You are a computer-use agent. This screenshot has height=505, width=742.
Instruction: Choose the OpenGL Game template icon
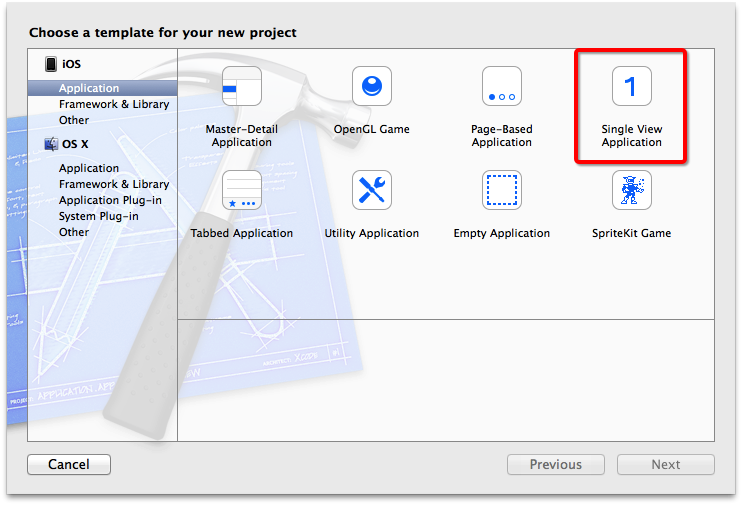pyautogui.click(x=372, y=86)
